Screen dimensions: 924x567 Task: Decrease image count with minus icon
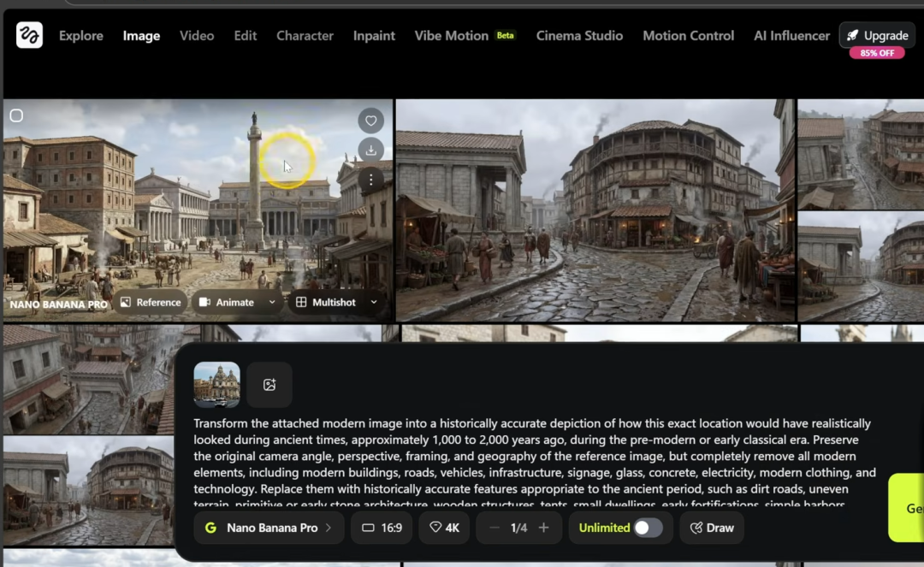495,528
